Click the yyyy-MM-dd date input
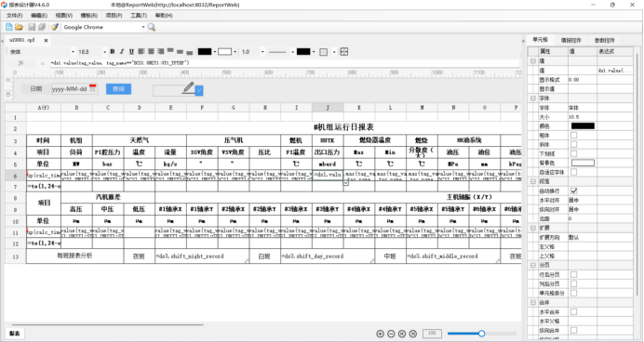 74,88
